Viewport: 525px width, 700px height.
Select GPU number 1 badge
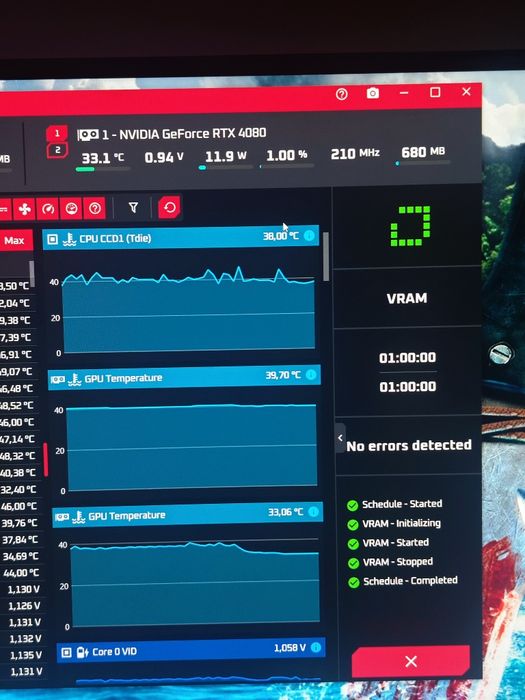(57, 133)
